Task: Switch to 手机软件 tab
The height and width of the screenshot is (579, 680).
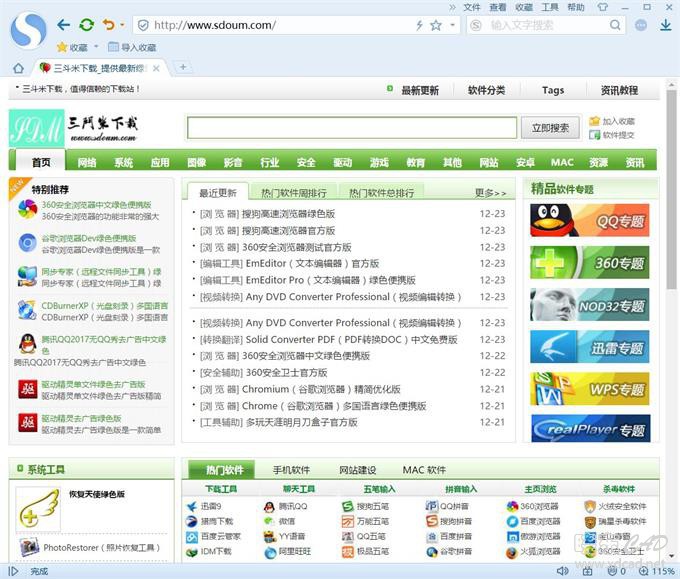Action: click(x=291, y=470)
